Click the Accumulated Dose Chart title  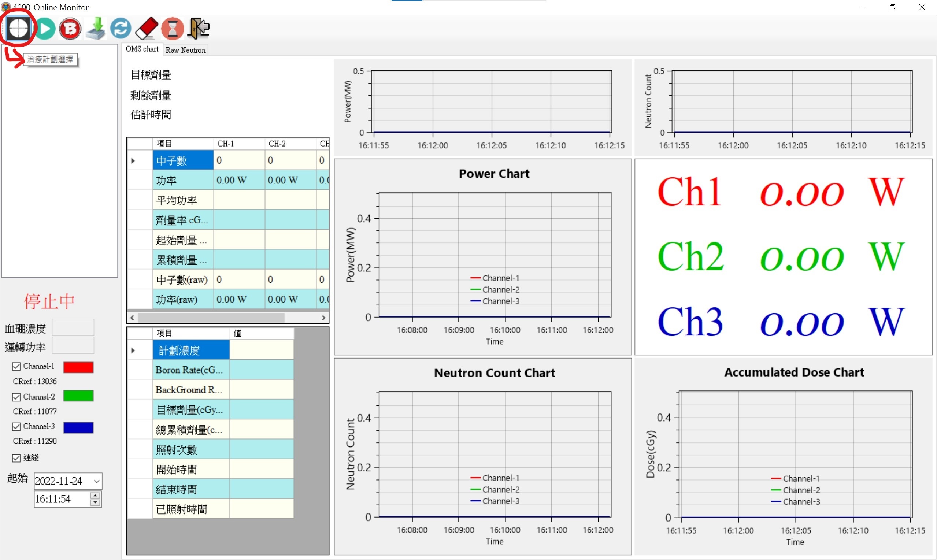pyautogui.click(x=794, y=372)
